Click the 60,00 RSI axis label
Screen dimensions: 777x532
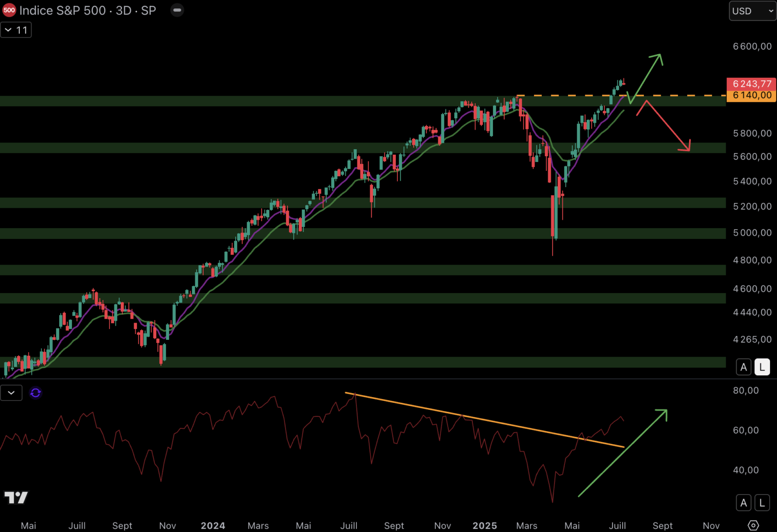[746, 431]
